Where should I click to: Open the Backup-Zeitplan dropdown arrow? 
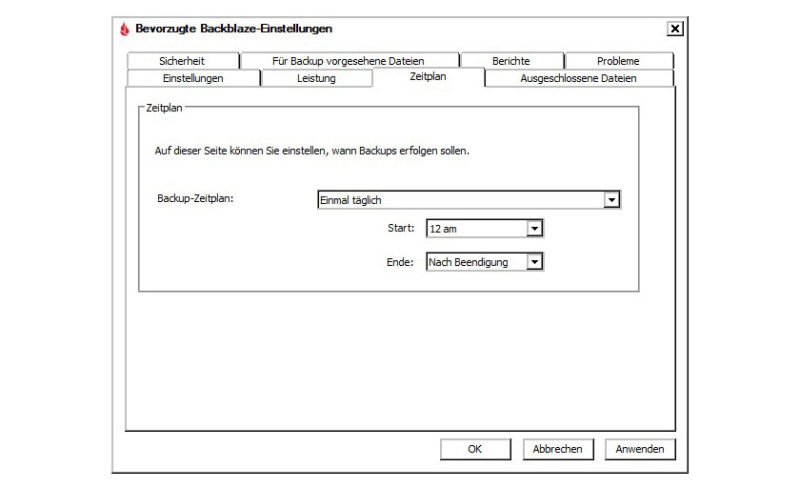point(611,200)
